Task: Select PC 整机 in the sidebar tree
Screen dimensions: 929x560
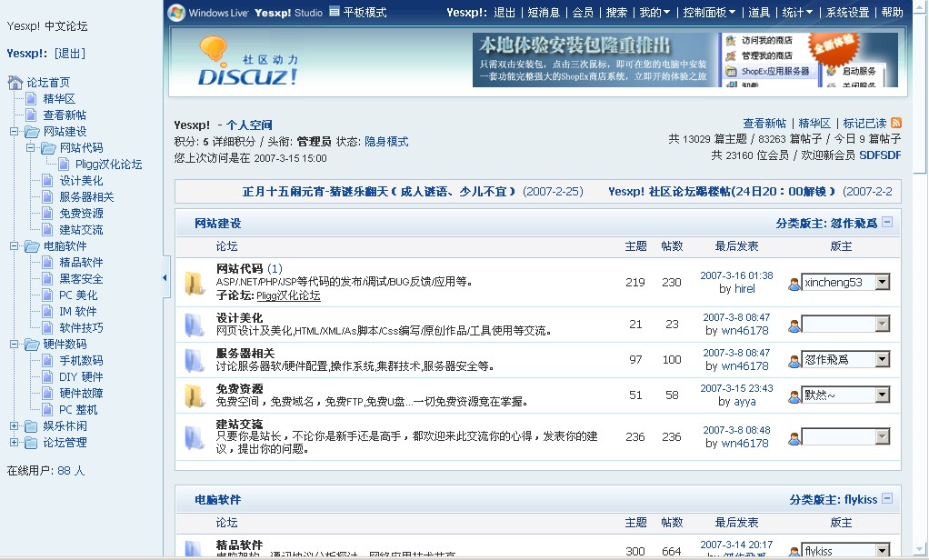Action: pyautogui.click(x=78, y=409)
